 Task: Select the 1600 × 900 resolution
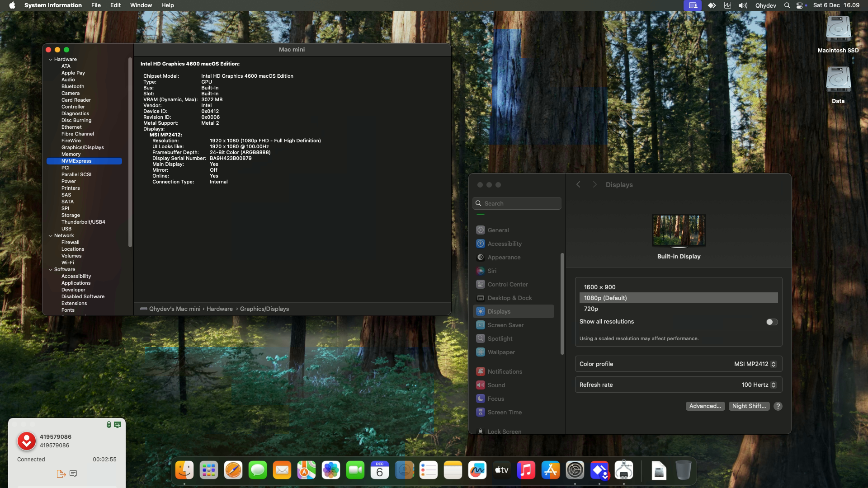599,287
